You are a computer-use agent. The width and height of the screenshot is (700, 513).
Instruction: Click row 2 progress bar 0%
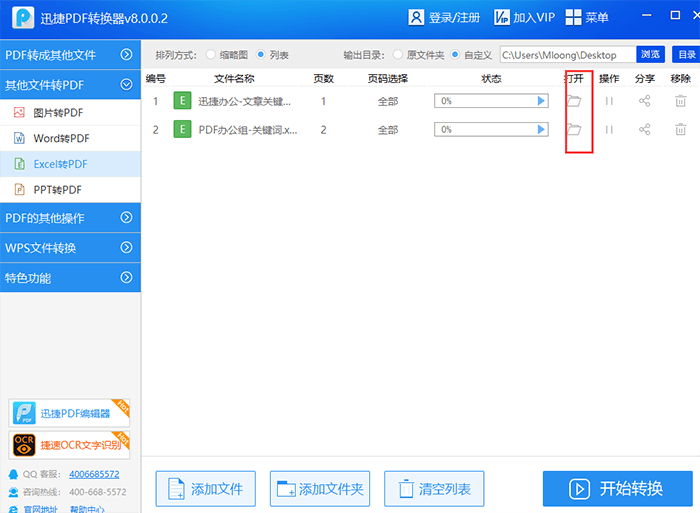point(491,129)
